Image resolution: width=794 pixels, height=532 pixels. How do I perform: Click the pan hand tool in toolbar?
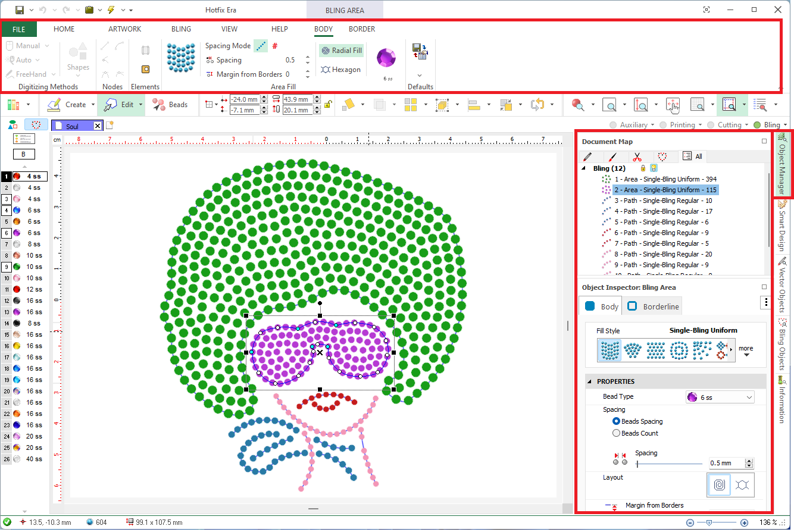673,105
